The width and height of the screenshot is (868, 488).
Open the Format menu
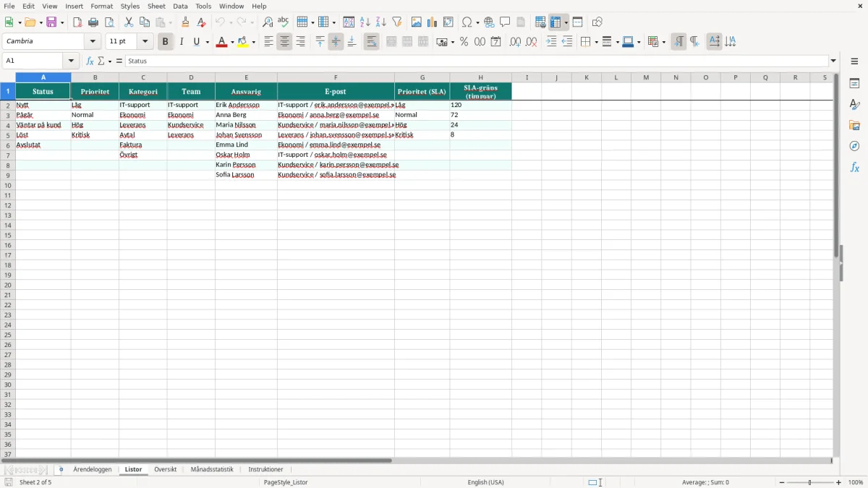pyautogui.click(x=102, y=6)
